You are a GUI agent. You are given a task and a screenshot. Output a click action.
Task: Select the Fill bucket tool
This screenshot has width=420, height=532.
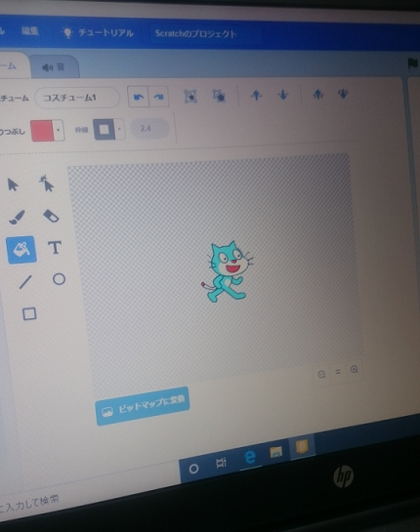click(21, 250)
